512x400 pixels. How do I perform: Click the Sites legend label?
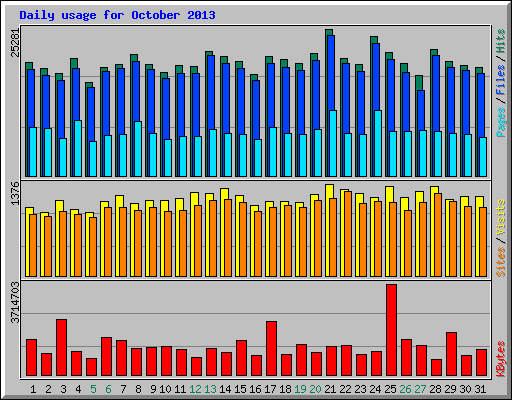500,262
